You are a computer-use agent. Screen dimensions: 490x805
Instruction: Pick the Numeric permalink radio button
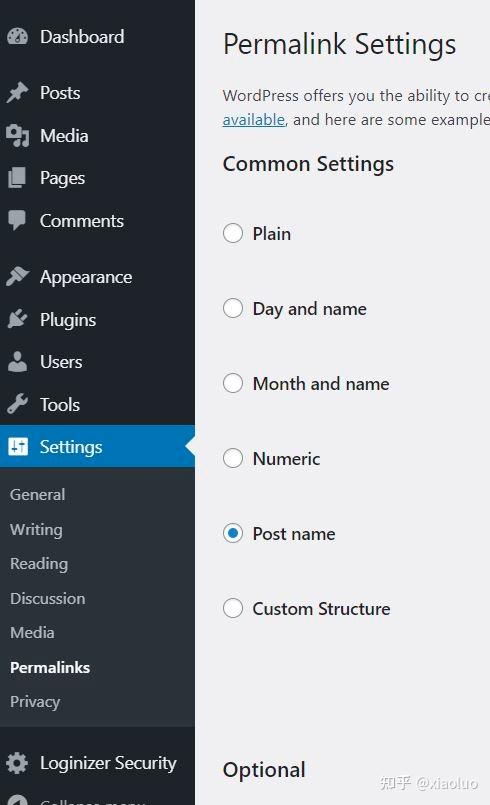tap(233, 458)
